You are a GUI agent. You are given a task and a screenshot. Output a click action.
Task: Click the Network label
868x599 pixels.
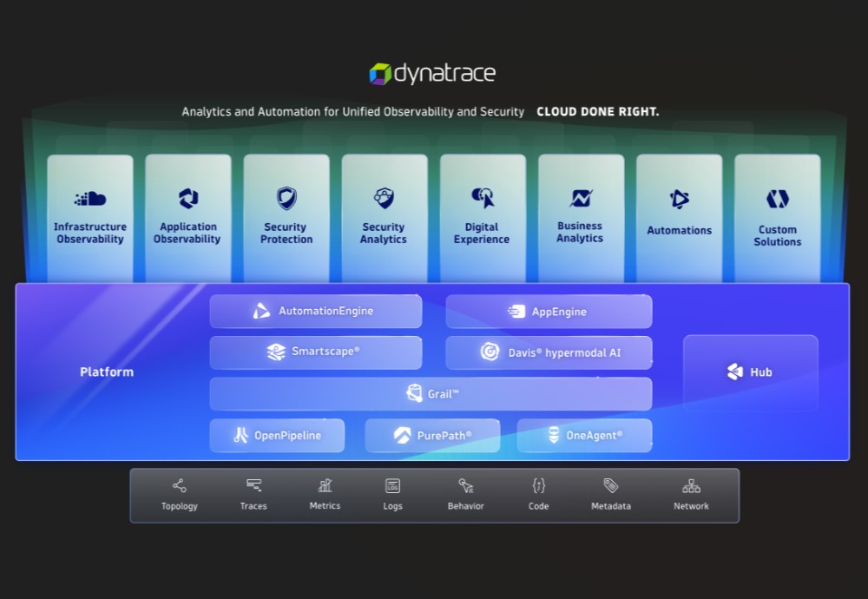692,506
